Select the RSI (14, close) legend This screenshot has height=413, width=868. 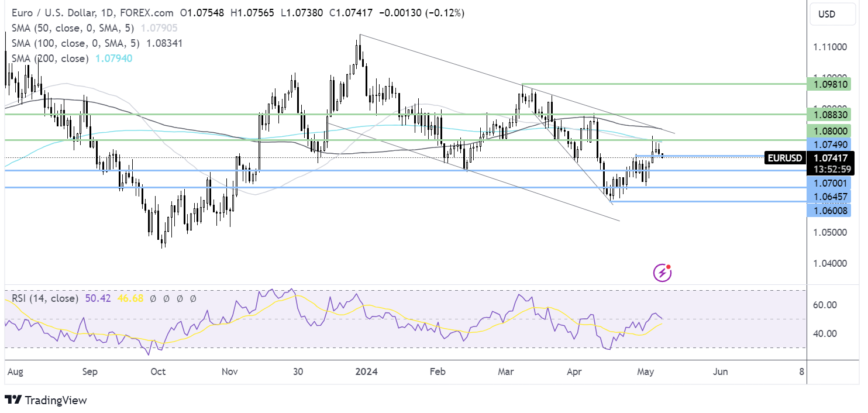coord(44,298)
